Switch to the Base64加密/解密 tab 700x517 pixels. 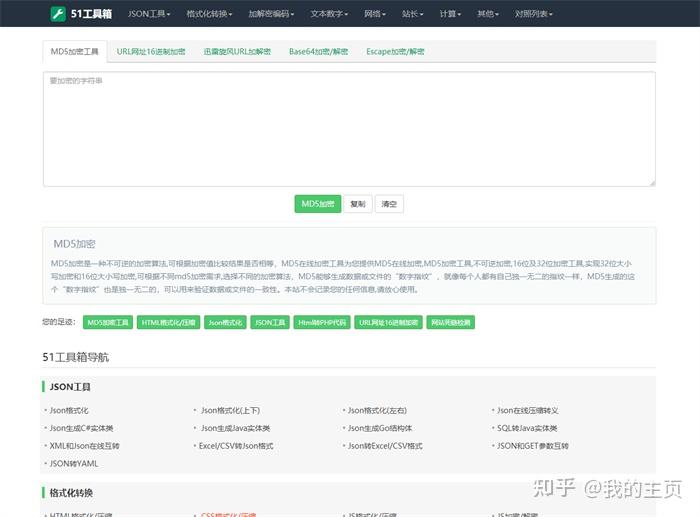point(318,51)
